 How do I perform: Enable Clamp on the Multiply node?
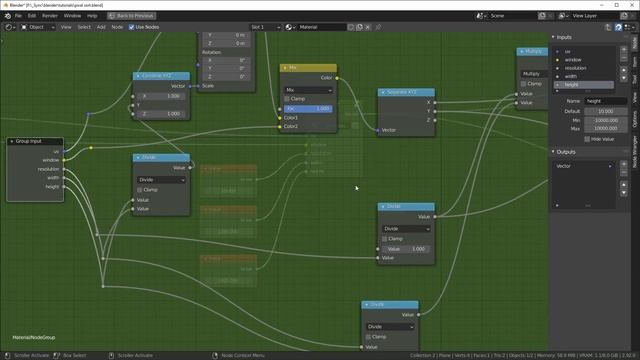point(523,84)
